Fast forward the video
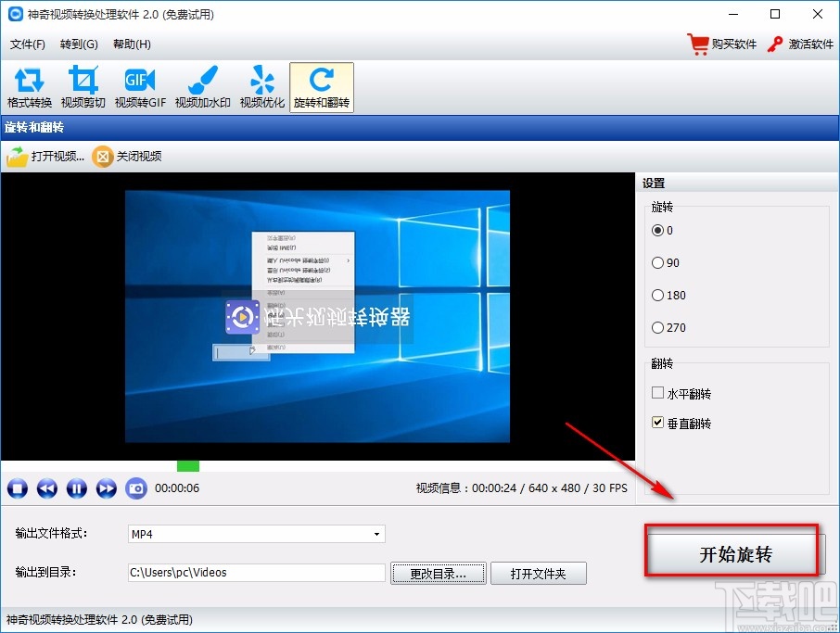This screenshot has width=840, height=633. (x=107, y=488)
